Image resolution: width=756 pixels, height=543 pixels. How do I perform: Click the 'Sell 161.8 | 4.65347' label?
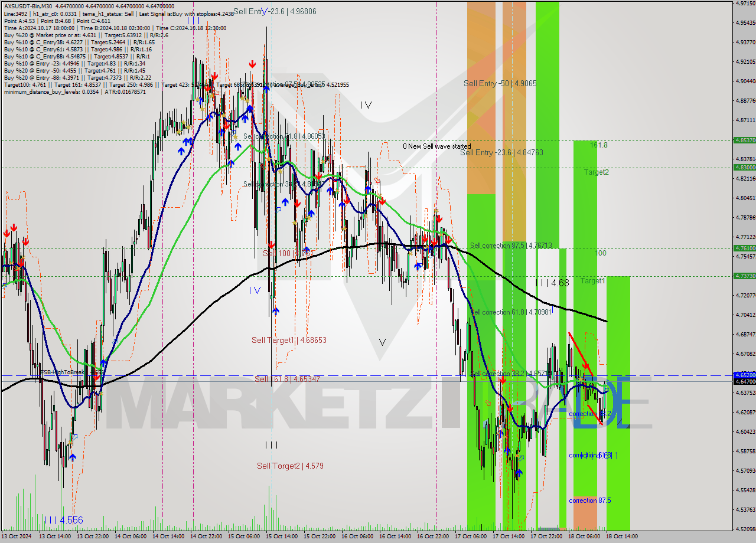point(287,379)
